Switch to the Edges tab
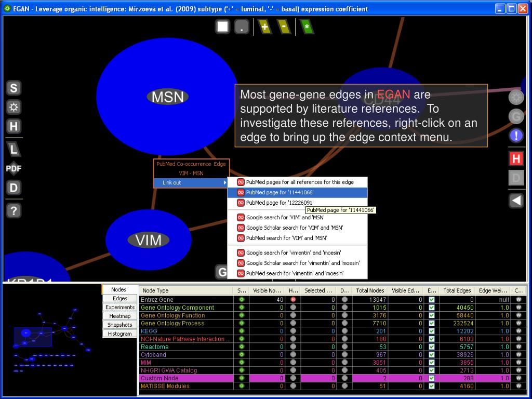Image resolution: width=532 pixels, height=399 pixels. pyautogui.click(x=120, y=298)
